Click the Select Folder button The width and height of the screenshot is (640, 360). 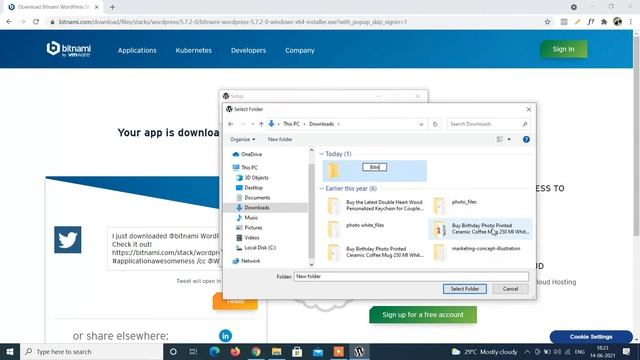point(464,289)
